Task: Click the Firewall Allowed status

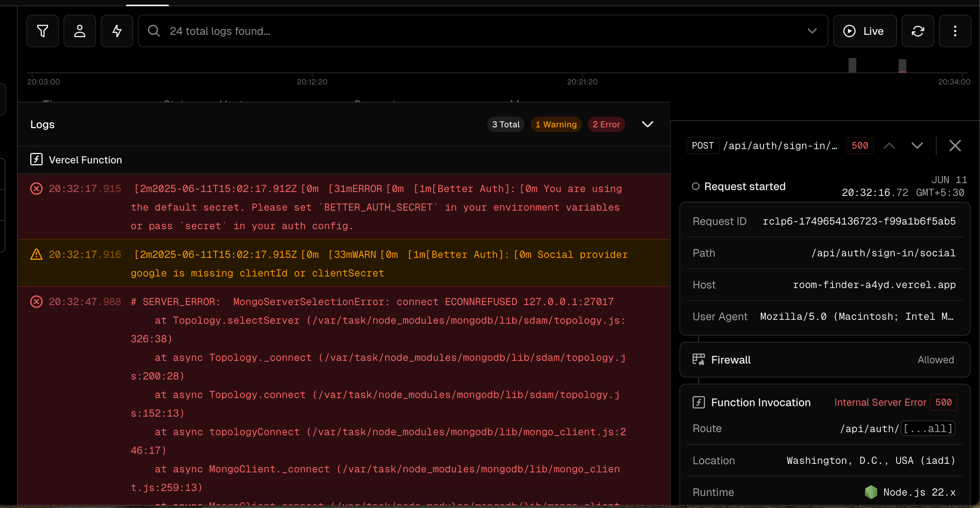Action: (936, 360)
